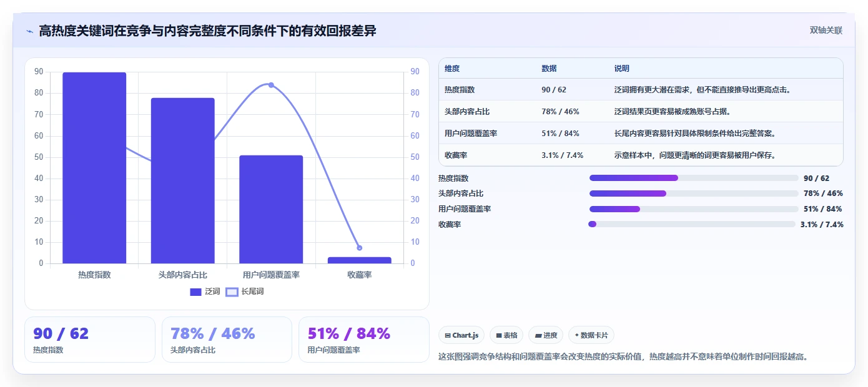Select the 表格 tag
Viewport: 868px width, 387px height.
coord(506,335)
